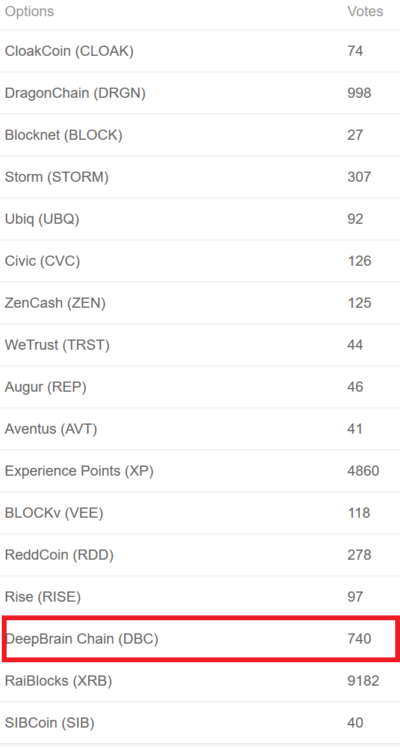Click the Ubiq (UBQ) entry
Viewport: 400px width, 748px height.
tap(200, 219)
